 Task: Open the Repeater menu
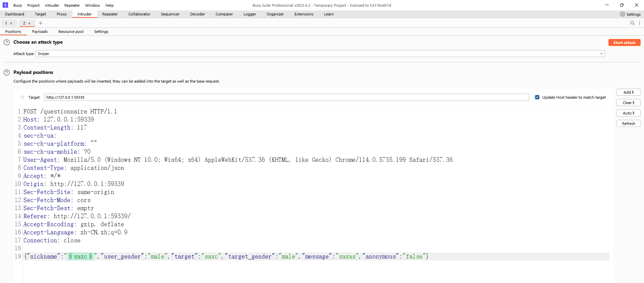click(x=72, y=5)
